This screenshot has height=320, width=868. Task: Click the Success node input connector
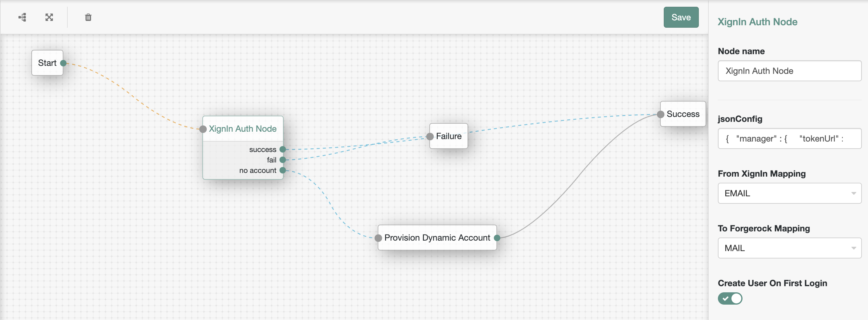(660, 114)
